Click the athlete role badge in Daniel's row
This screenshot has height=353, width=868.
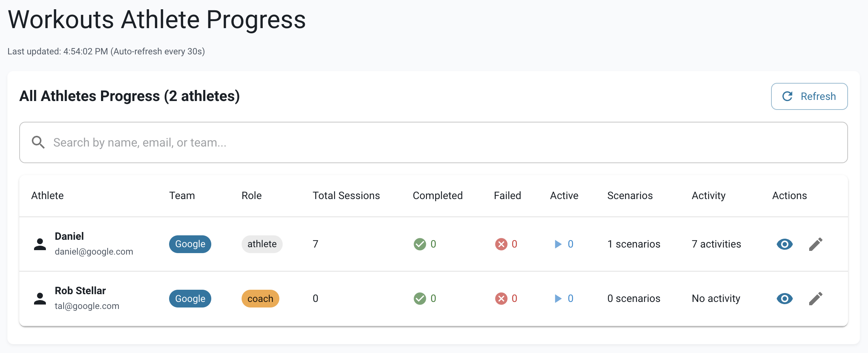tap(262, 244)
